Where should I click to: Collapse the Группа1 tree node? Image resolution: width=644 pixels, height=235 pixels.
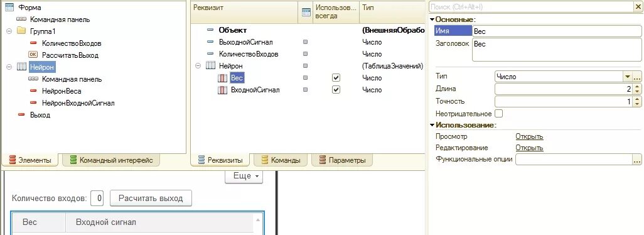coord(9,31)
